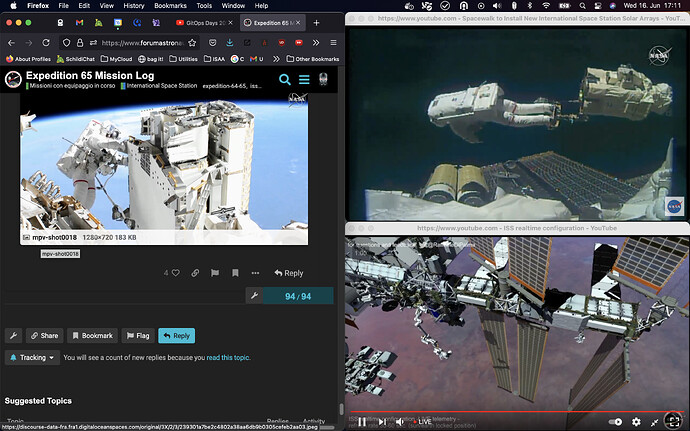This screenshot has height=431, width=690.
Task: Open the About Profiles bookmark
Action: tap(29, 59)
